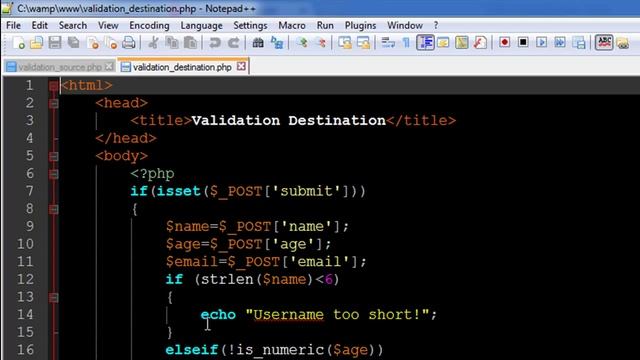This screenshot has width=640, height=360.
Task: Open the Window menu
Action: (x=405, y=25)
